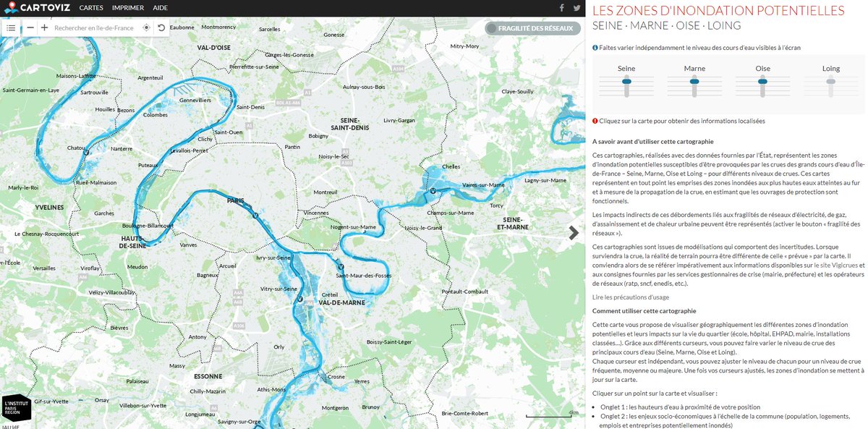Open the layers list icon
The image size is (868, 429).
pyautogui.click(x=10, y=27)
